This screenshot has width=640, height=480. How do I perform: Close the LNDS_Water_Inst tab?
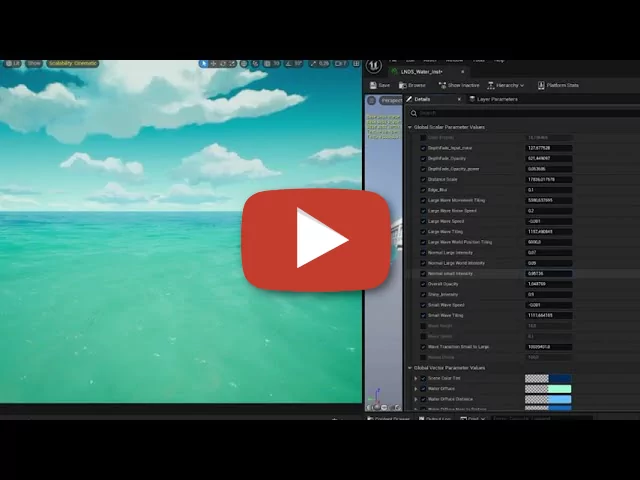[462, 72]
